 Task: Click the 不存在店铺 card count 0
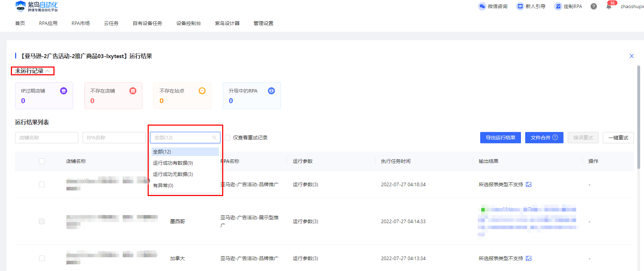(x=92, y=101)
